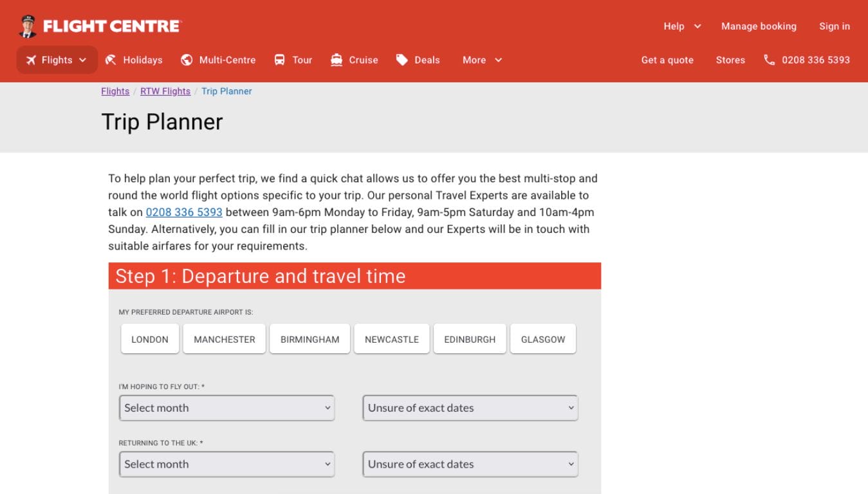Choose Manchester departure airport option

(x=225, y=339)
